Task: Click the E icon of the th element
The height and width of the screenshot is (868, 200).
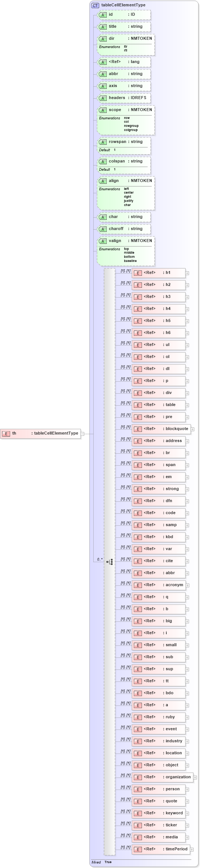Action: (6, 433)
